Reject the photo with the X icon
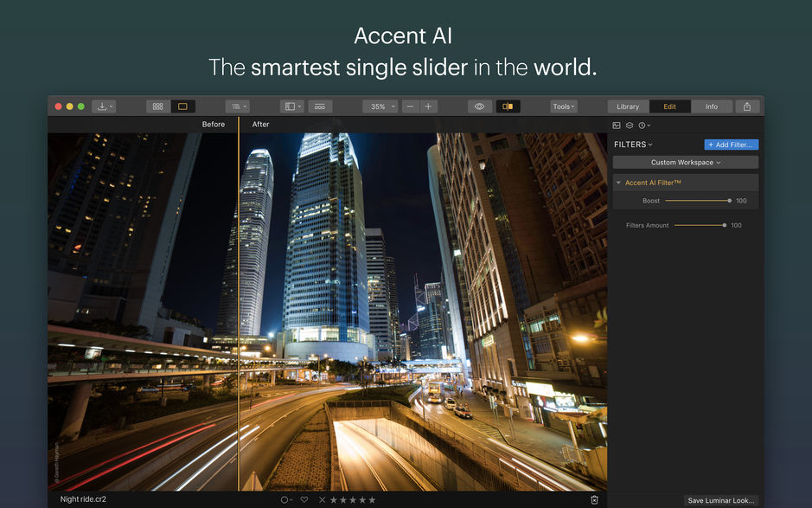The image size is (812, 508). tap(321, 499)
